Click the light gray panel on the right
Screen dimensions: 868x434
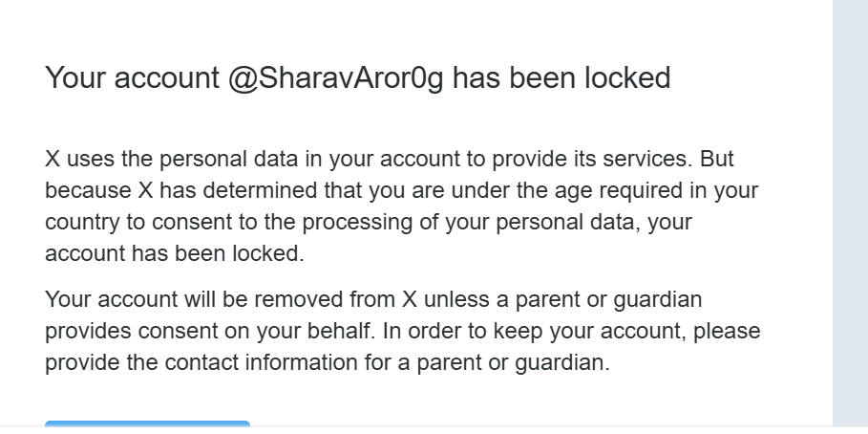pos(850,210)
